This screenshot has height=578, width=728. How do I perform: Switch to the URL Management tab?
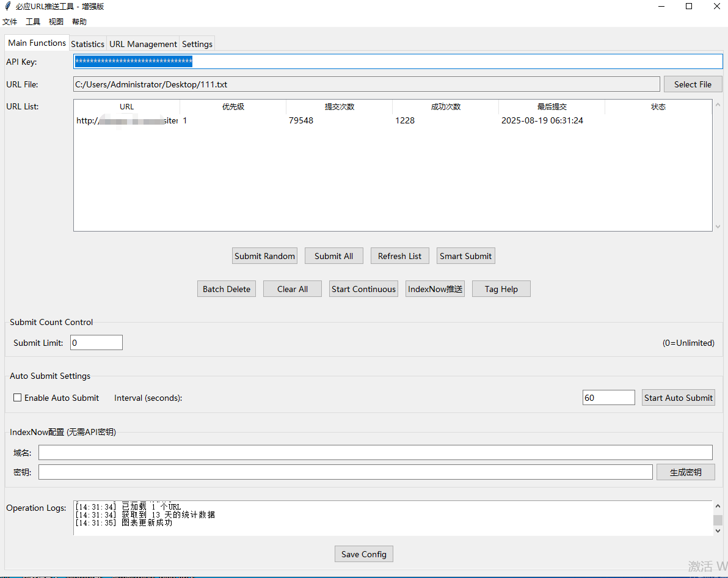pyautogui.click(x=143, y=44)
